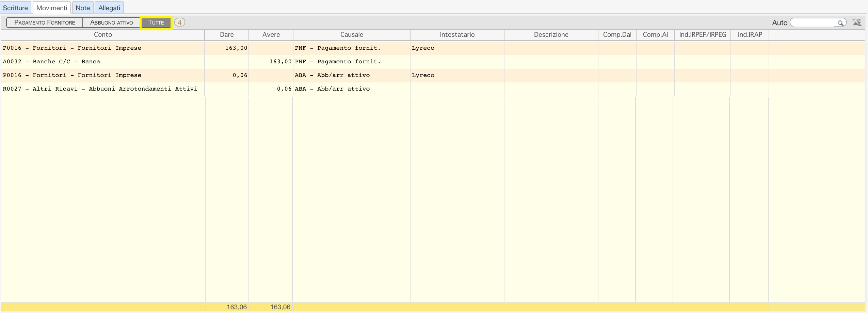The width and height of the screenshot is (868, 314).
Task: Click the Excel export icon
Action: tap(857, 22)
